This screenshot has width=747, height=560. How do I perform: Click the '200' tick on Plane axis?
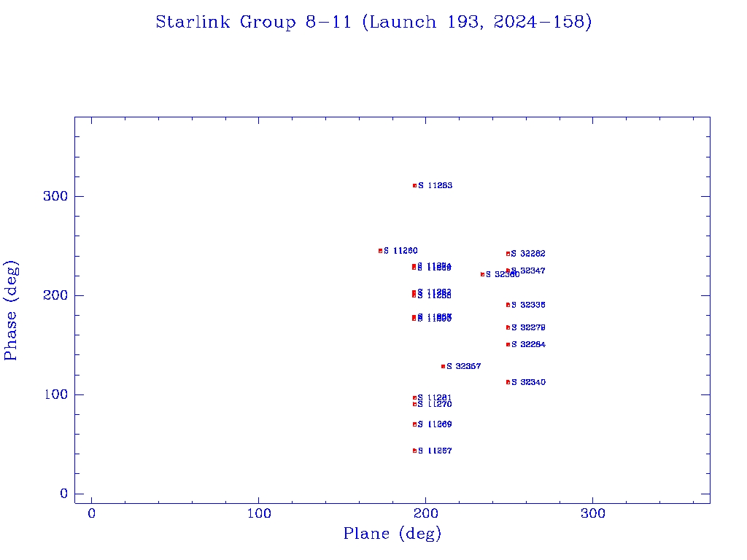[x=426, y=513]
